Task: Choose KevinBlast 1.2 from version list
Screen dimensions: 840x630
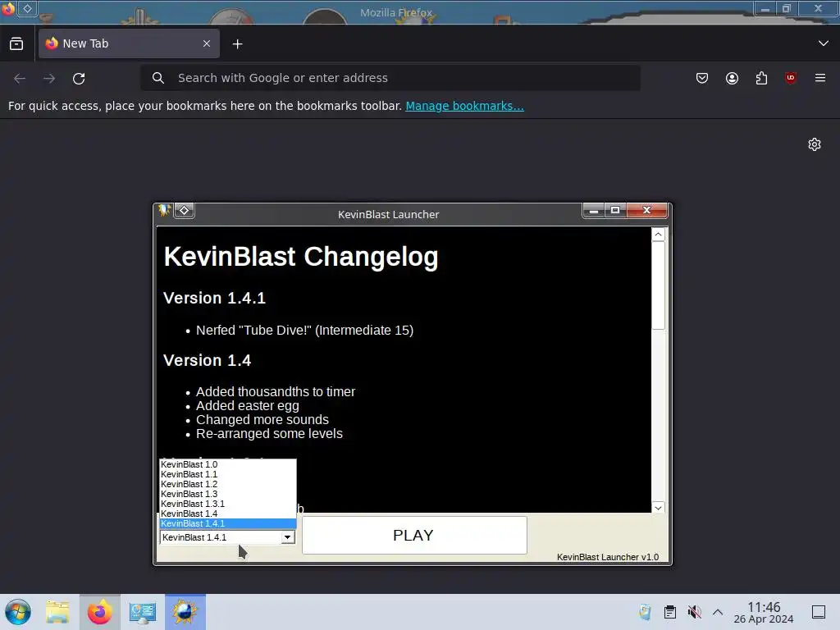Action: click(228, 484)
